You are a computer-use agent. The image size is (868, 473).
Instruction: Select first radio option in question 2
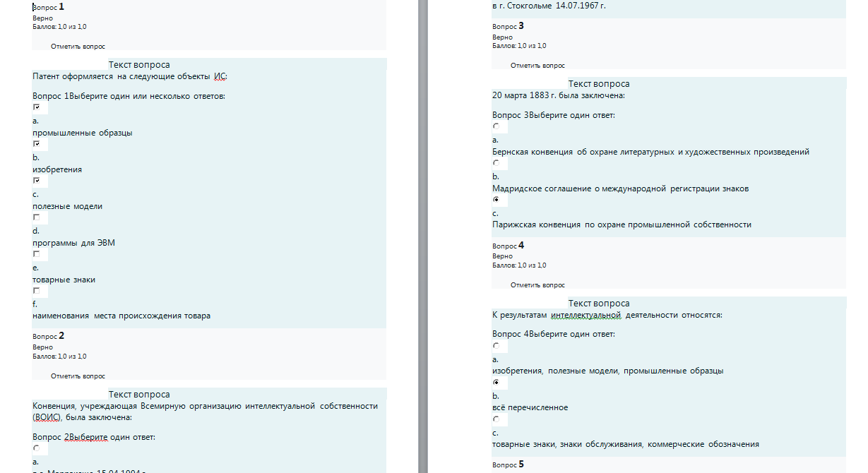pyautogui.click(x=36, y=448)
